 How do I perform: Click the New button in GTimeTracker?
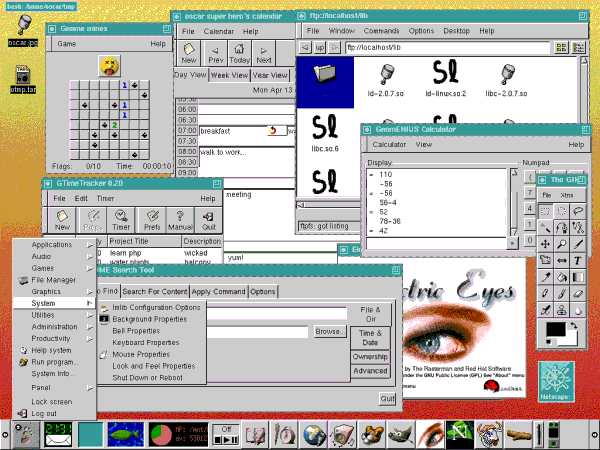[x=61, y=220]
